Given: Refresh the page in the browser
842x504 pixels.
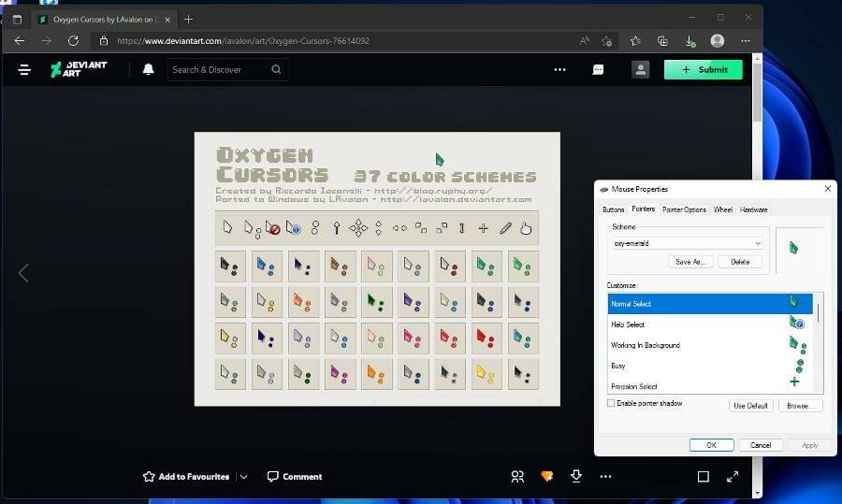Looking at the screenshot, I should tap(73, 41).
